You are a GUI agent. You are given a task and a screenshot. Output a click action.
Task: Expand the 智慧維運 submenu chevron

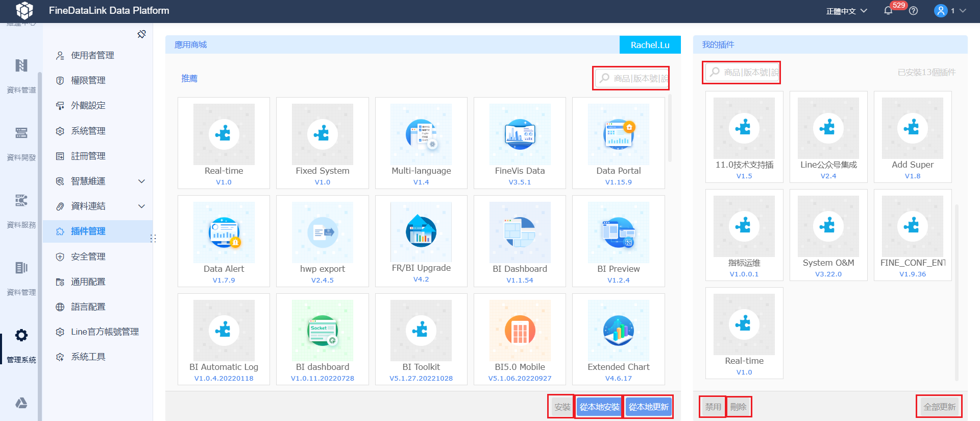coord(142,181)
